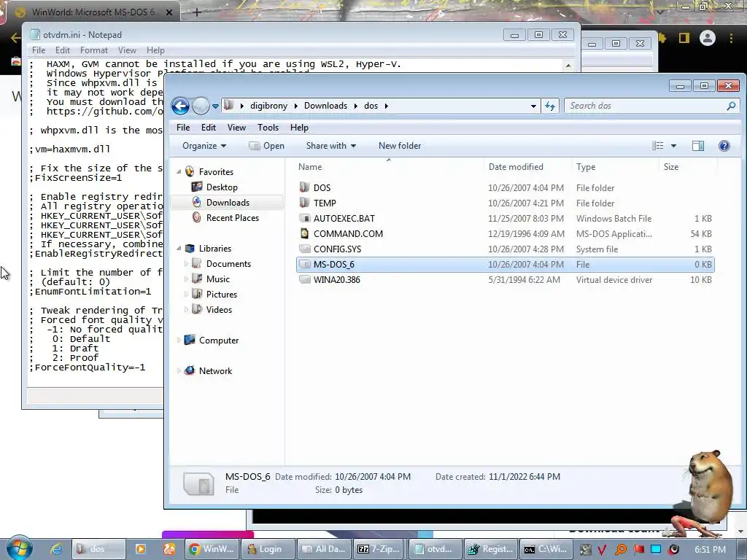Switch to the C:\Wi... command prompt taskbar button
The height and width of the screenshot is (560, 747).
(546, 549)
